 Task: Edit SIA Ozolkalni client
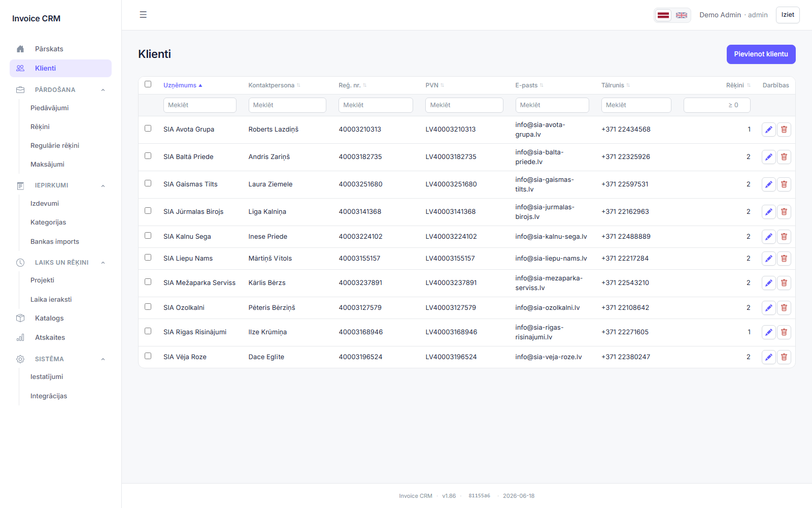pos(769,308)
